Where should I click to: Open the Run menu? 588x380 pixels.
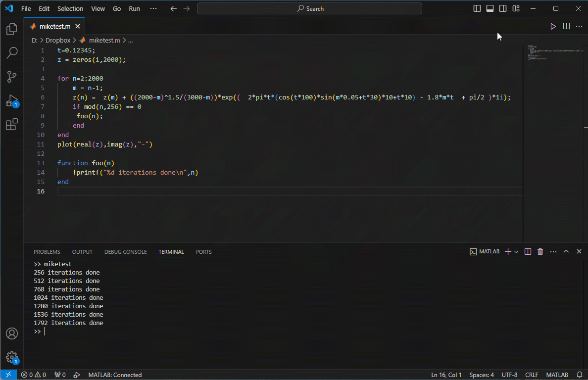pos(134,8)
